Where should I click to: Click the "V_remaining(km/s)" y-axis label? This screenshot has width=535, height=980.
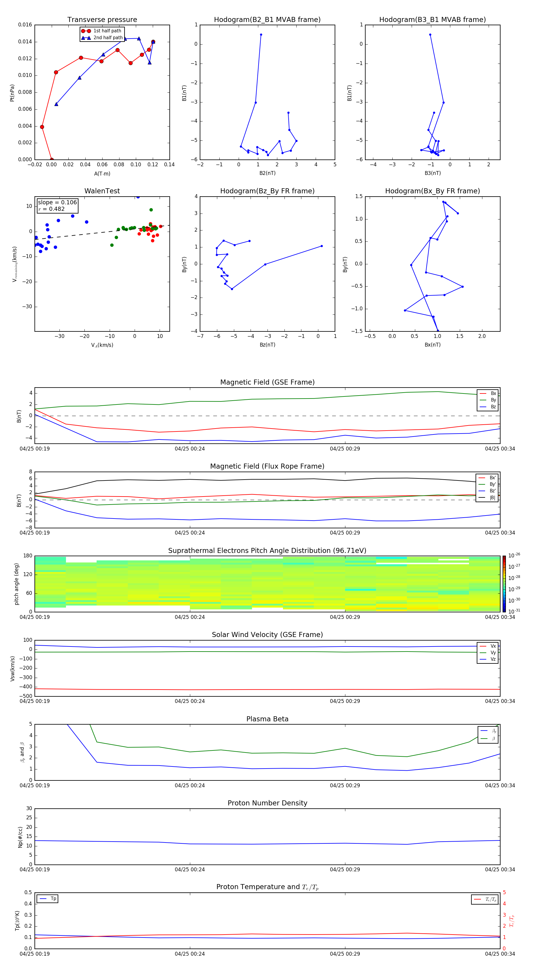(x=15, y=264)
